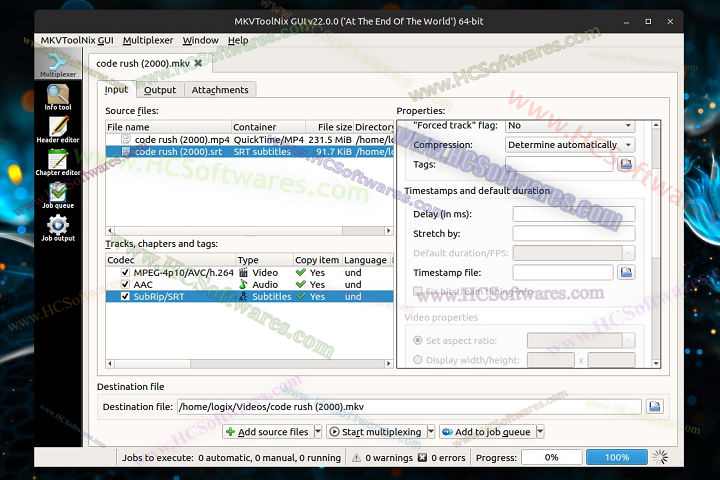Click the errors icon in status bar
Screen dimensions: 720x480
point(422,457)
